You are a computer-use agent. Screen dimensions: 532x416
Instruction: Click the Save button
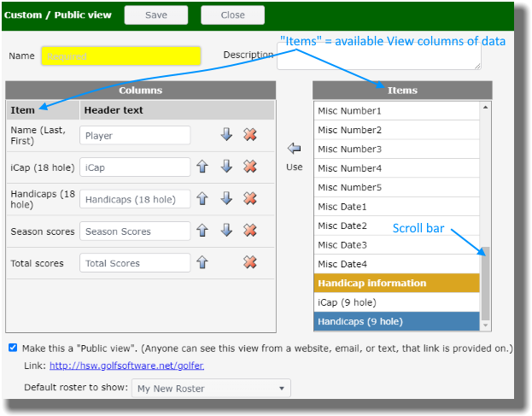coord(156,15)
